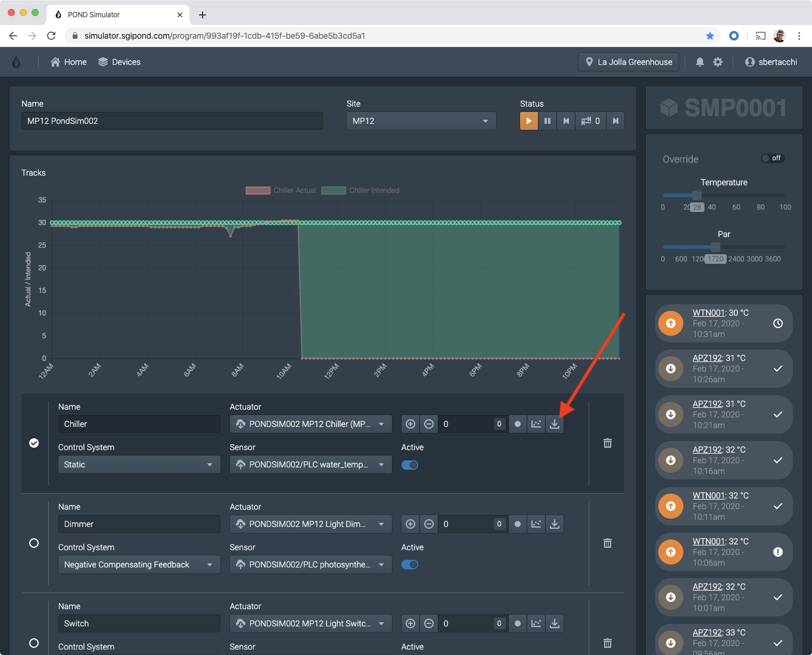Play the simulation for MP12 PondSim002
The height and width of the screenshot is (655, 812).
coord(528,121)
